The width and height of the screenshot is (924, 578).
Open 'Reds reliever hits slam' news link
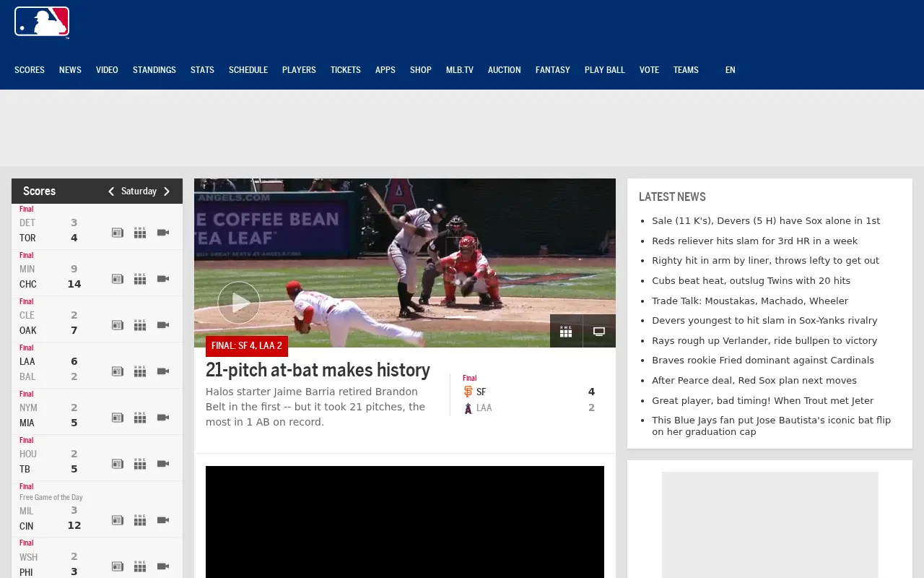[754, 241]
